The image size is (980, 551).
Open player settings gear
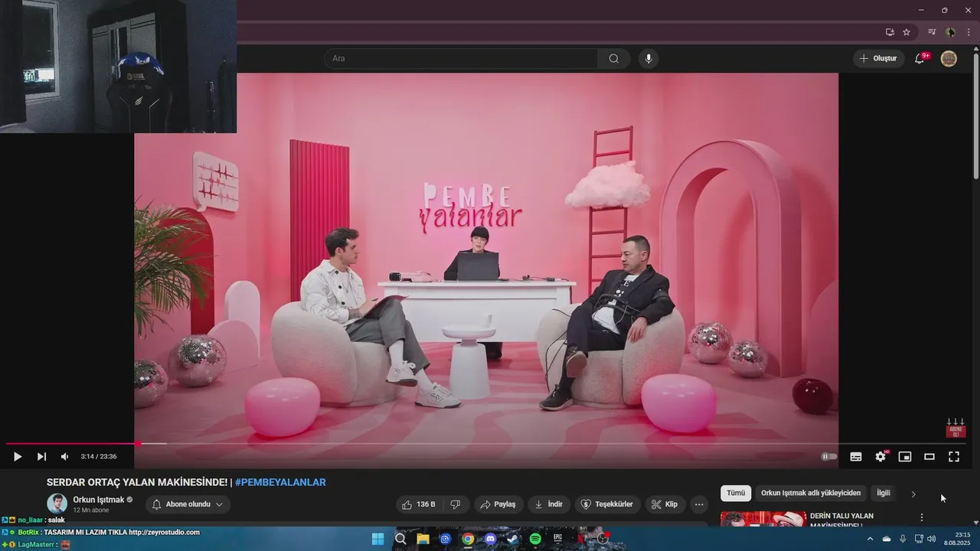(x=880, y=457)
